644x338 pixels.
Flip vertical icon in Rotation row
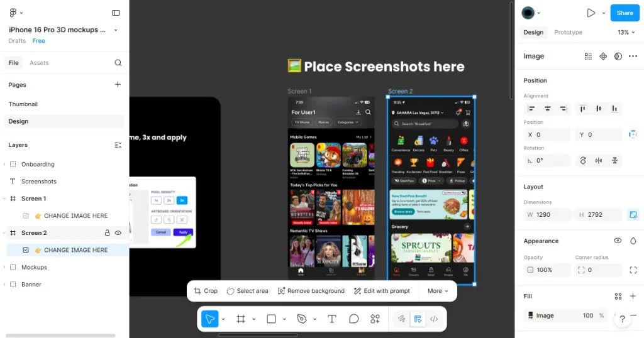pos(614,160)
